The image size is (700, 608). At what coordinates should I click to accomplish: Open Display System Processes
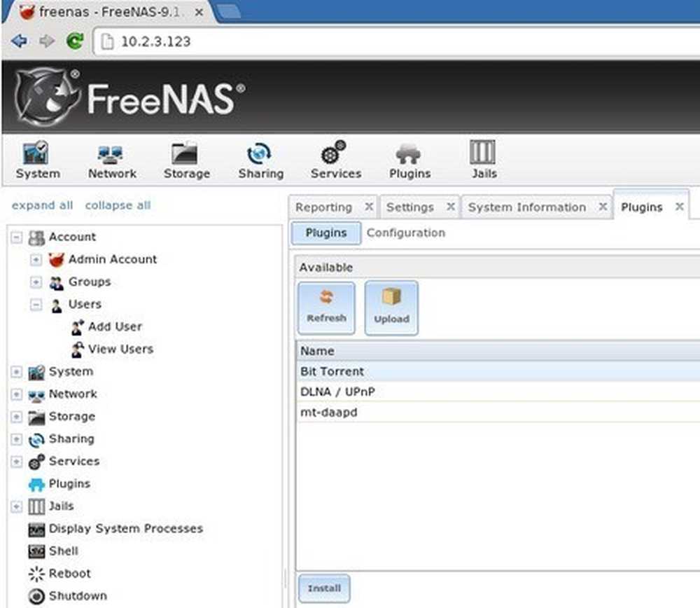(x=125, y=528)
